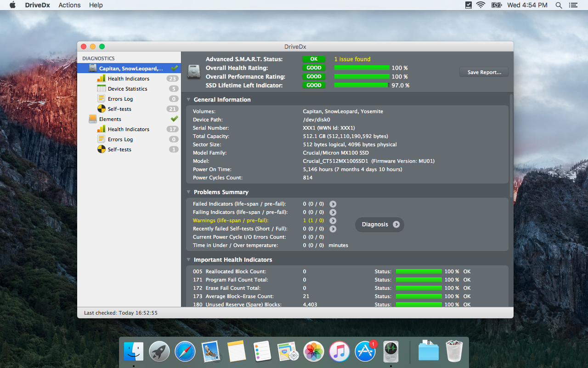Click the log page icon for Elements Errors Log

point(102,139)
